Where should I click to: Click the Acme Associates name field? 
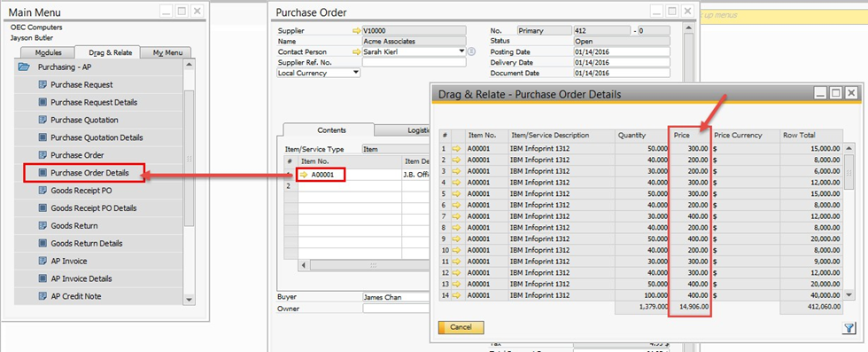click(x=415, y=41)
